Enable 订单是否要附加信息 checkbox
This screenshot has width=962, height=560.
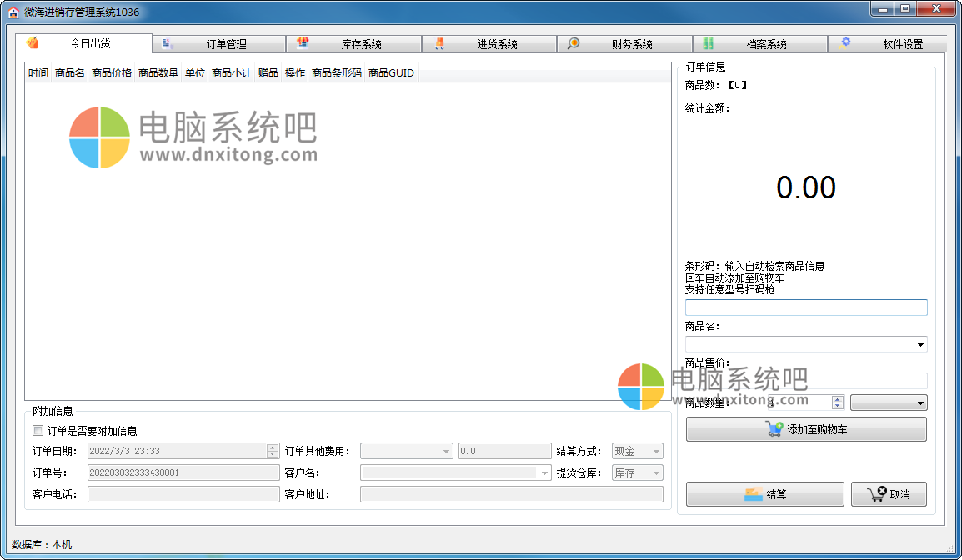(38, 431)
